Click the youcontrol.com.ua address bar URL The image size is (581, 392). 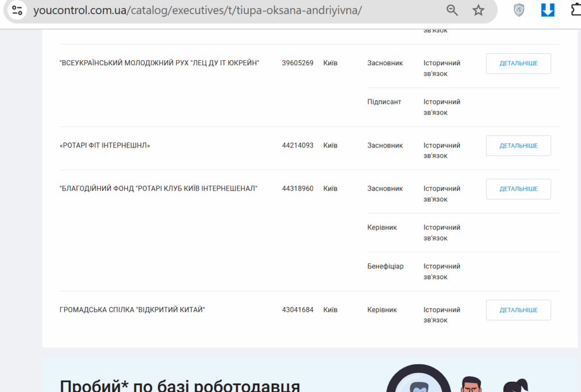click(197, 10)
